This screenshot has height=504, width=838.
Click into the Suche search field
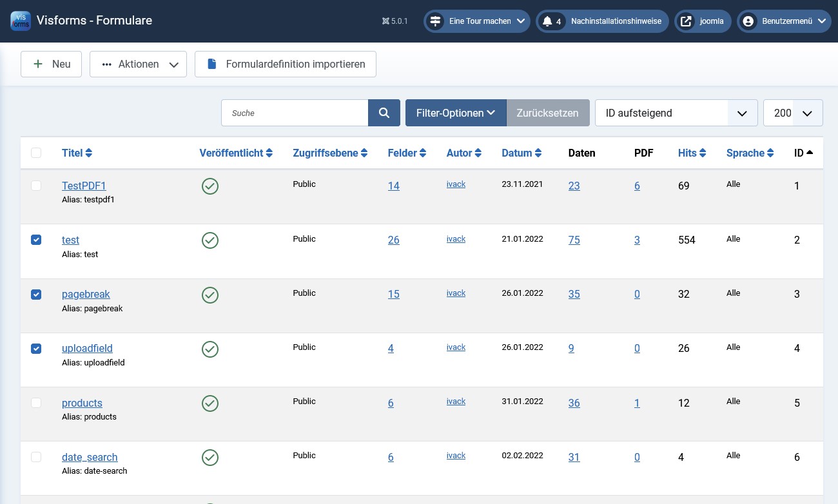click(x=295, y=113)
